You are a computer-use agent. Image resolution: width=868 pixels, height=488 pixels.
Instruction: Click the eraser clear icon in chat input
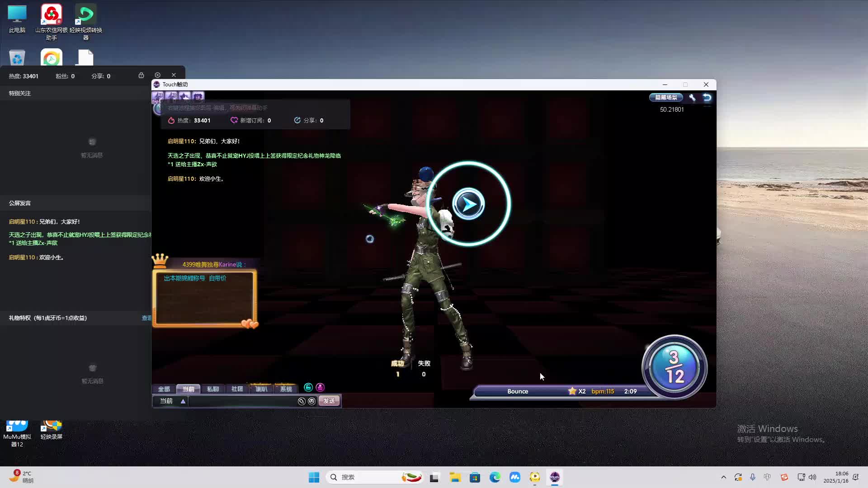coord(302,401)
